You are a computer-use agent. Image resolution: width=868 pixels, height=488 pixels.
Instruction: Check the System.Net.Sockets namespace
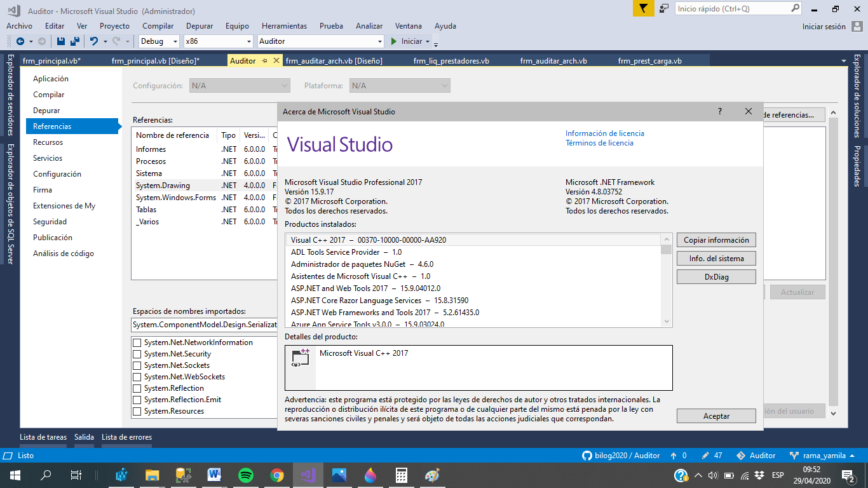[x=137, y=365]
